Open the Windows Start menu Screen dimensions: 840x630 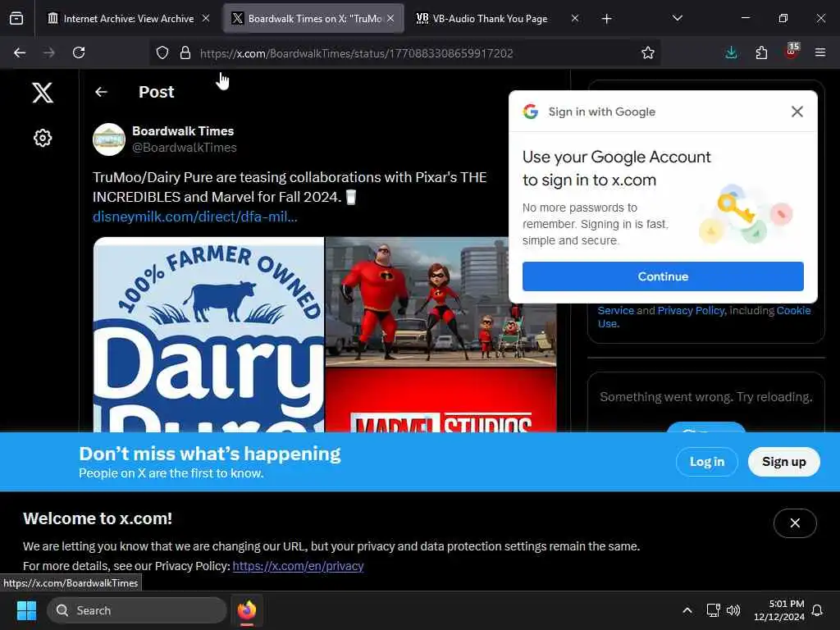pyautogui.click(x=26, y=610)
